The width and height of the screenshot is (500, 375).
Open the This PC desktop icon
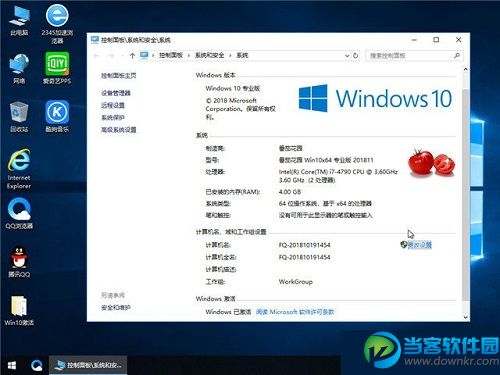pos(19,20)
